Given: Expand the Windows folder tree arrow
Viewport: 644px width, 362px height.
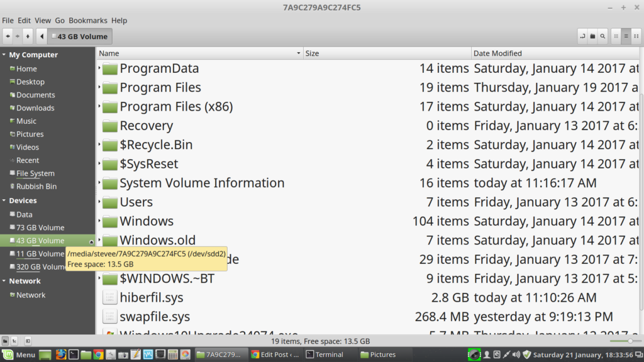Looking at the screenshot, I should pyautogui.click(x=99, y=221).
